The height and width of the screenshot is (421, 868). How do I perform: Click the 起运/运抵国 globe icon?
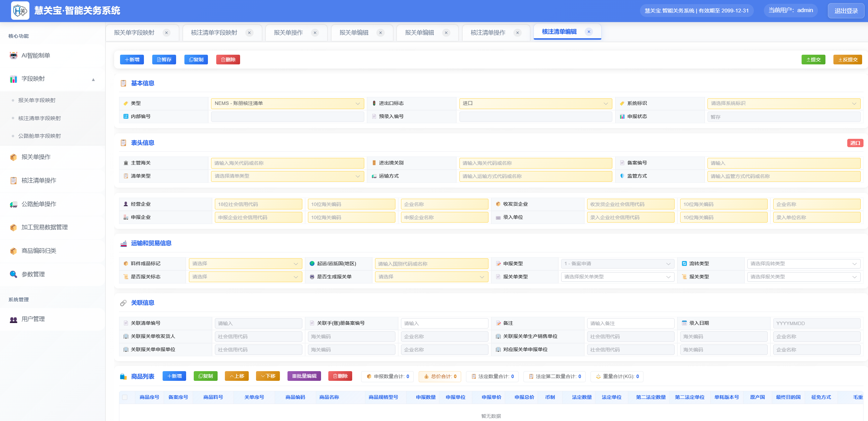(x=312, y=263)
